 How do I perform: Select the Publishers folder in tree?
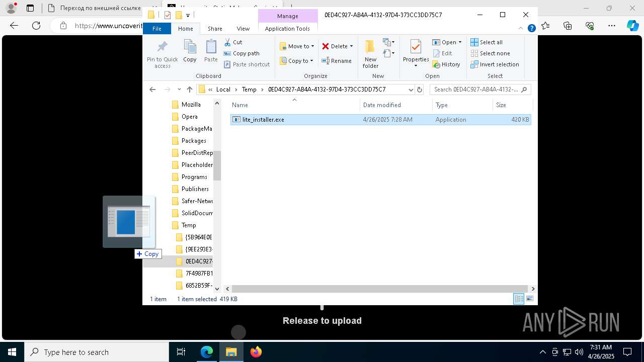pyautogui.click(x=195, y=189)
